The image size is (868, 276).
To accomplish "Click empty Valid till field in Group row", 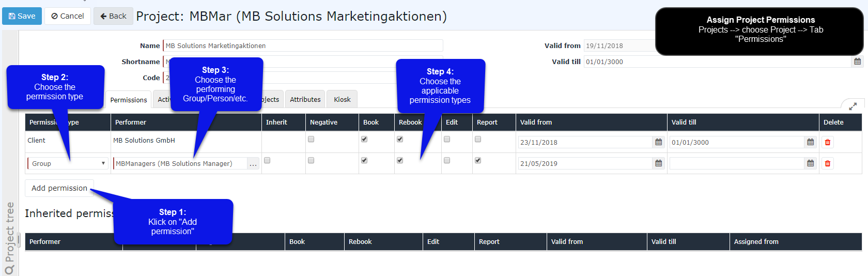I will 737,163.
